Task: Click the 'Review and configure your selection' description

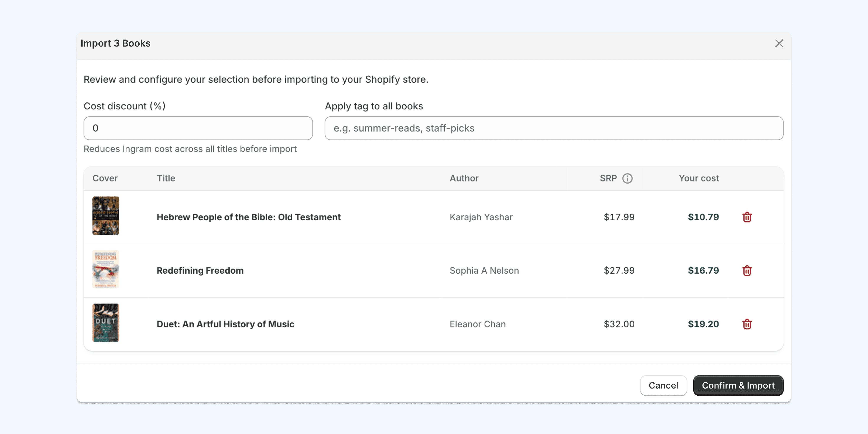Action: point(256,79)
